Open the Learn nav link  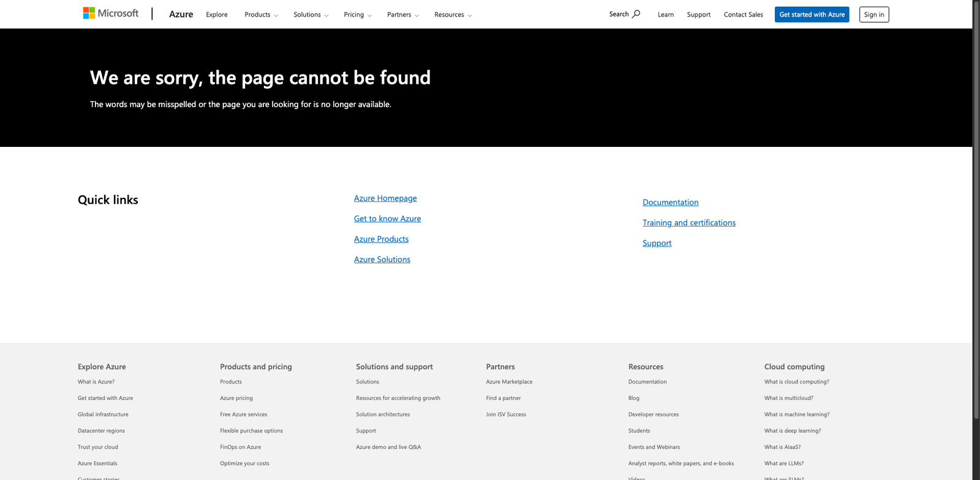tap(666, 15)
